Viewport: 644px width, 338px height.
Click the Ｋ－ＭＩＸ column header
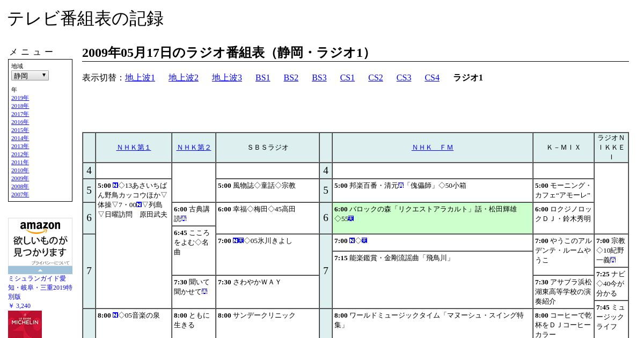click(563, 148)
